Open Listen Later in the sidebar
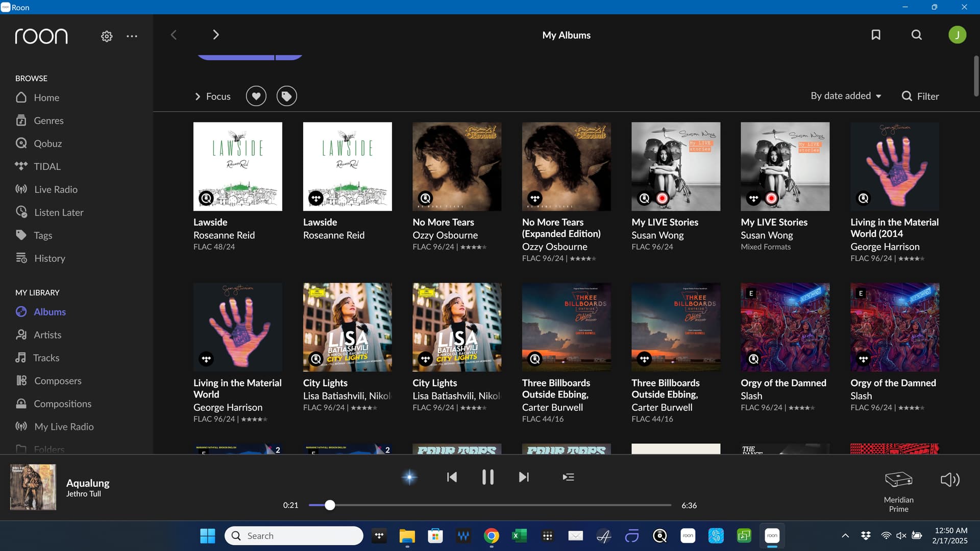Viewport: 980px width, 551px height. click(50, 212)
